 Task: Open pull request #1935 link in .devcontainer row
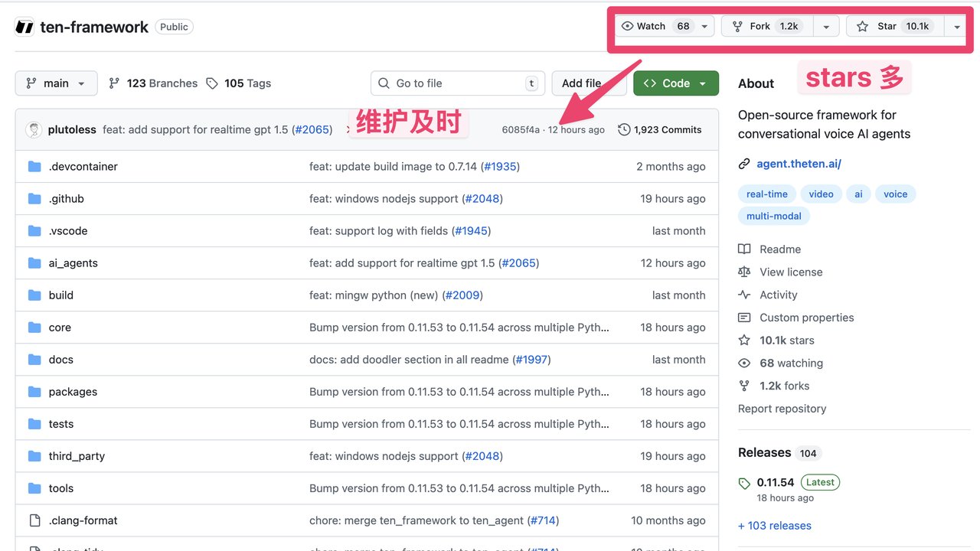point(499,166)
